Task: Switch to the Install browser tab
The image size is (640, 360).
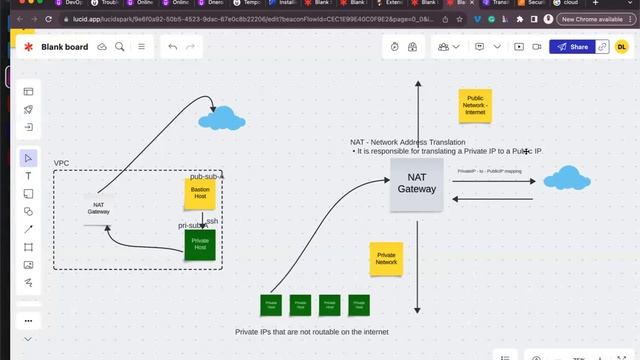Action: click(x=283, y=2)
